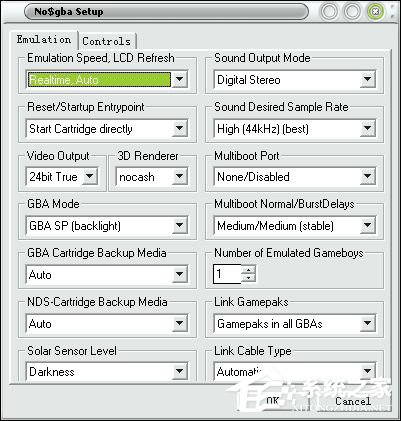Click the Cancel button
The width and height of the screenshot is (401, 421).
tap(353, 401)
